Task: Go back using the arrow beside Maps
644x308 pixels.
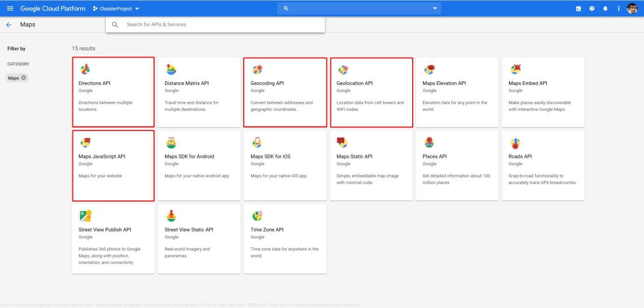Action: click(9, 25)
